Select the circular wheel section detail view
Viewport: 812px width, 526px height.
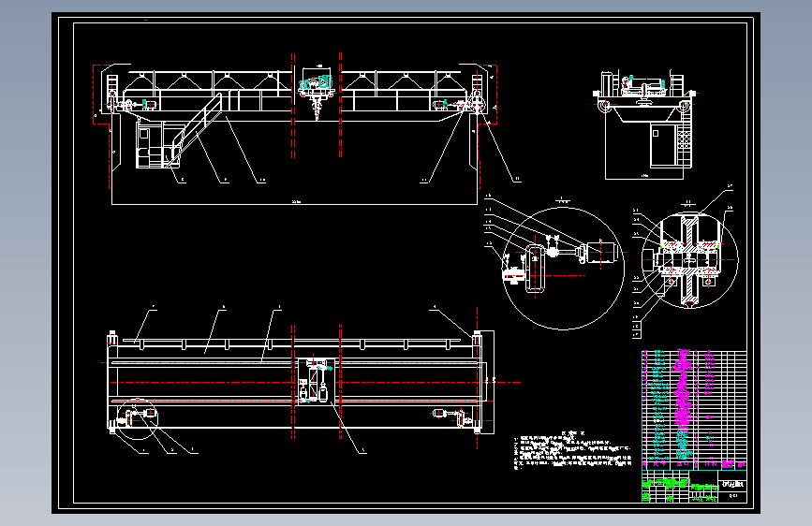click(x=690, y=260)
